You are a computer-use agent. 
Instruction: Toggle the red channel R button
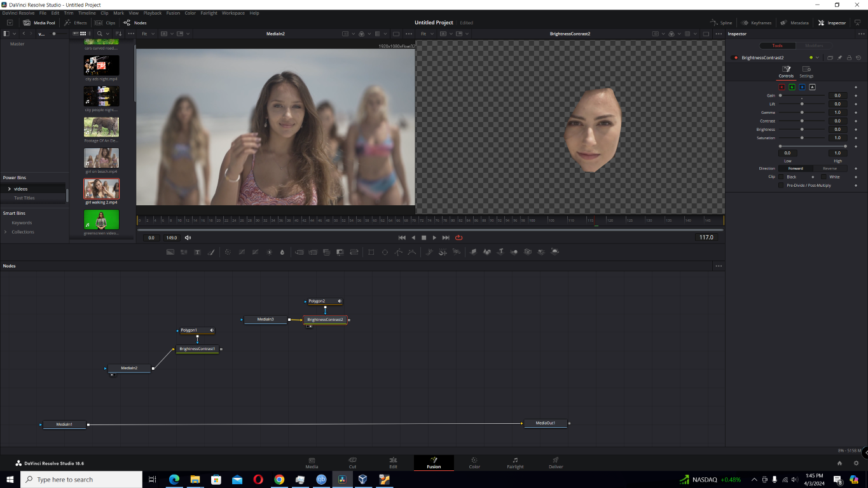tap(782, 87)
